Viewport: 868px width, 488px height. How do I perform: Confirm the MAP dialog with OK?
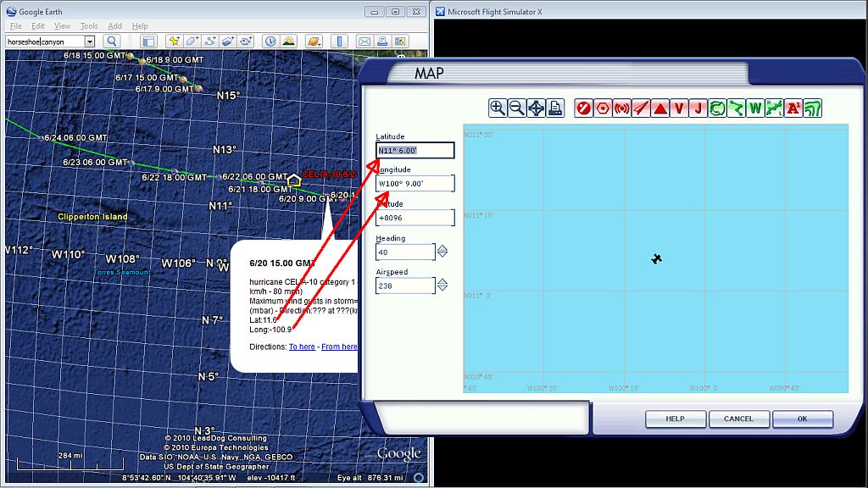click(803, 419)
